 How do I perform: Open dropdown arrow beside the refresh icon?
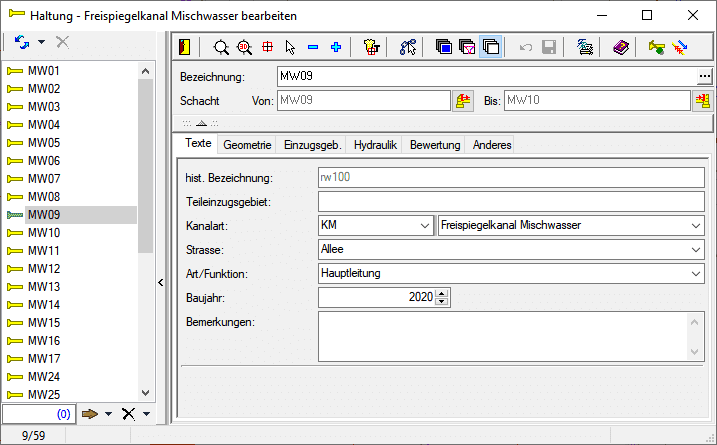coord(42,42)
